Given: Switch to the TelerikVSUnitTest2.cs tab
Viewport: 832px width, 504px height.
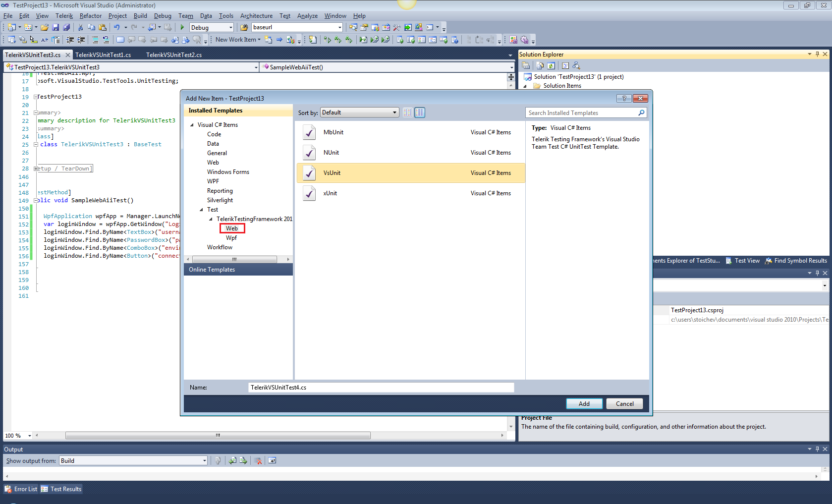Looking at the screenshot, I should pos(174,55).
